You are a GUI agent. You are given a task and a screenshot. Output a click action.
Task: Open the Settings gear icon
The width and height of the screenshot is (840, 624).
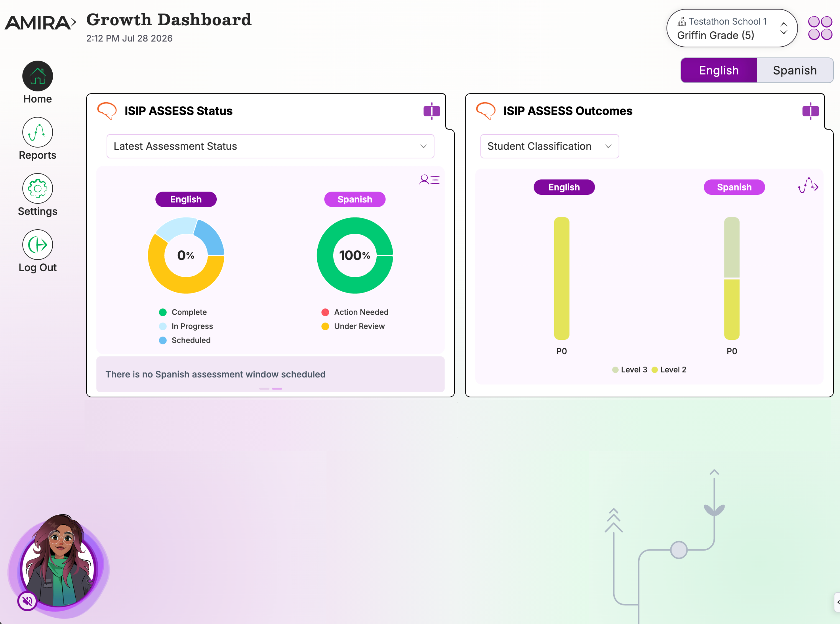[37, 189]
